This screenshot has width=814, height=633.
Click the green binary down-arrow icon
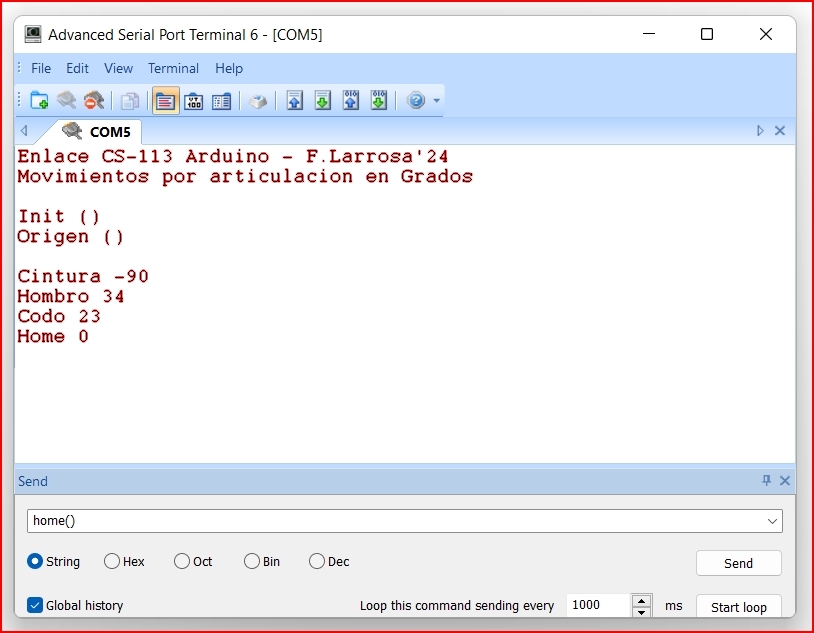[x=379, y=100]
